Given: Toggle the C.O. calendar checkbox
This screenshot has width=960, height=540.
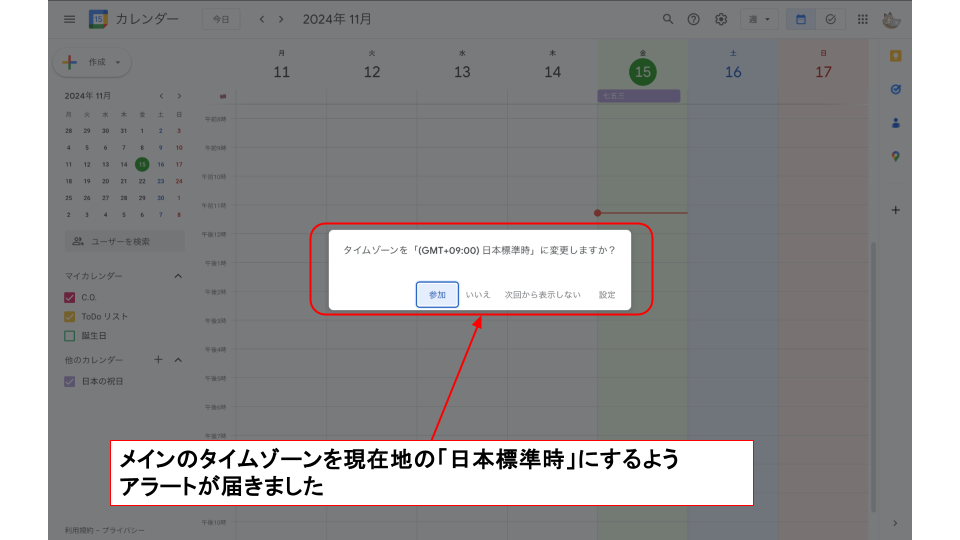Looking at the screenshot, I should pos(70,297).
